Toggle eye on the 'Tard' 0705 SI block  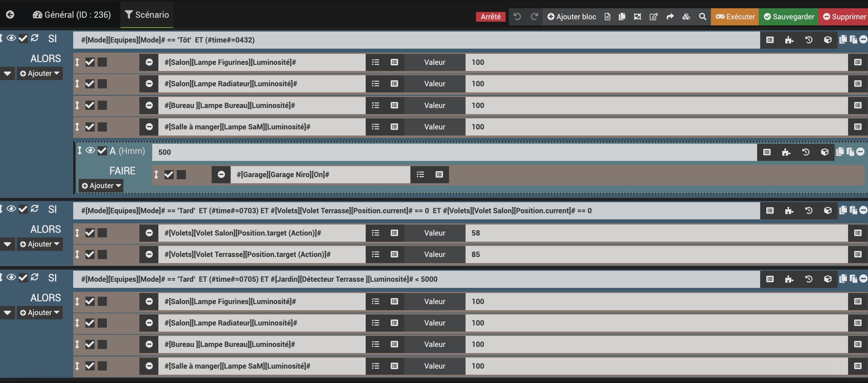point(11,277)
